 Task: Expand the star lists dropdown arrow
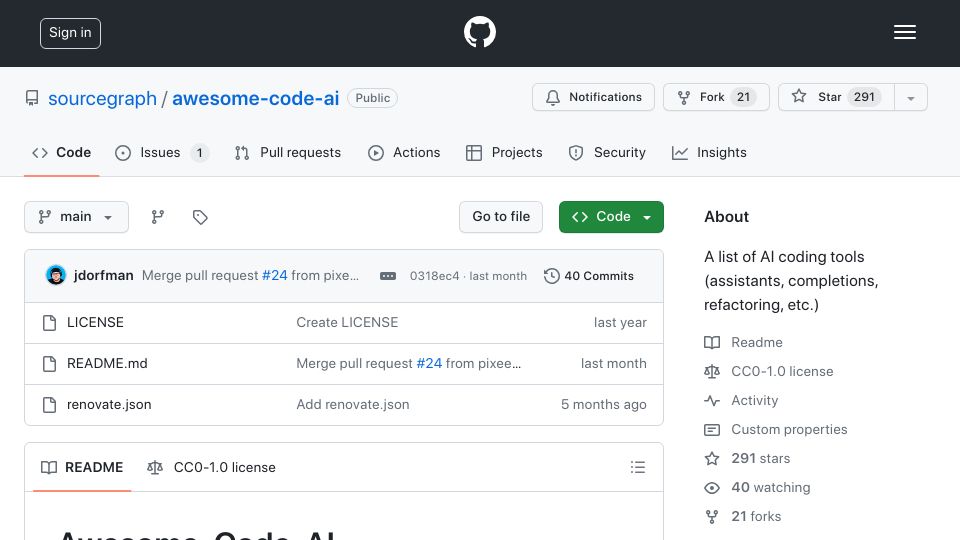(911, 97)
